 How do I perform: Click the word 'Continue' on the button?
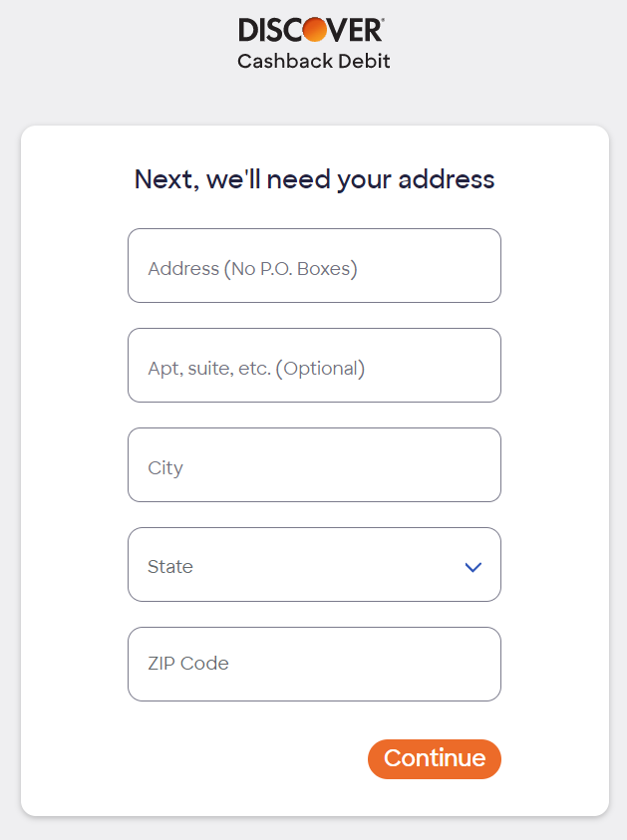coord(435,758)
